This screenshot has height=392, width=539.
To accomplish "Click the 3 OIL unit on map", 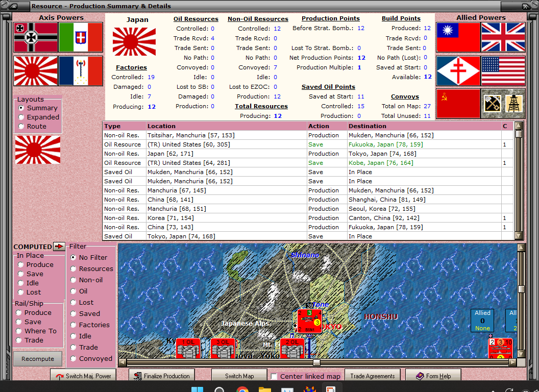I will tap(223, 348).
